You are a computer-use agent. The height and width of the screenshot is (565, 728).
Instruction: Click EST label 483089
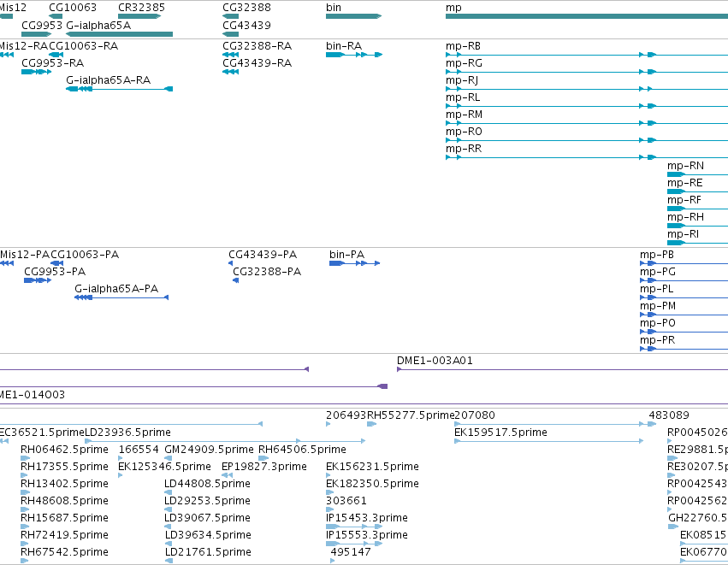pos(669,415)
